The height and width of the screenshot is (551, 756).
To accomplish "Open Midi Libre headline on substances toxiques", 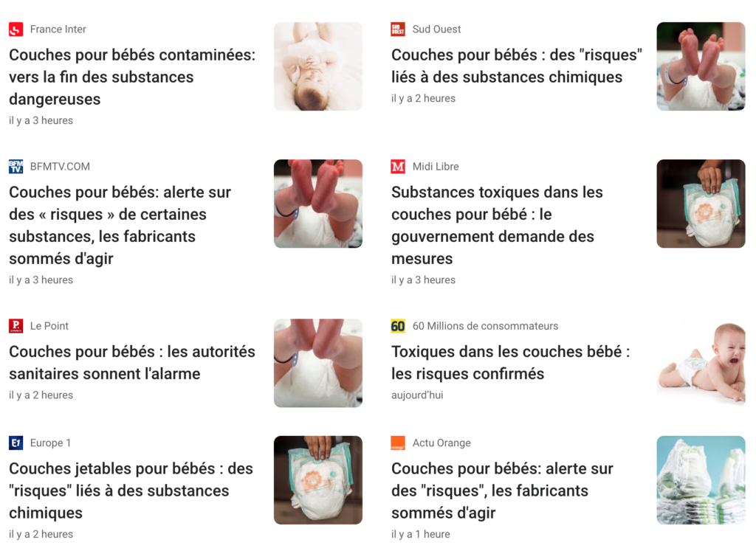I will (497, 226).
